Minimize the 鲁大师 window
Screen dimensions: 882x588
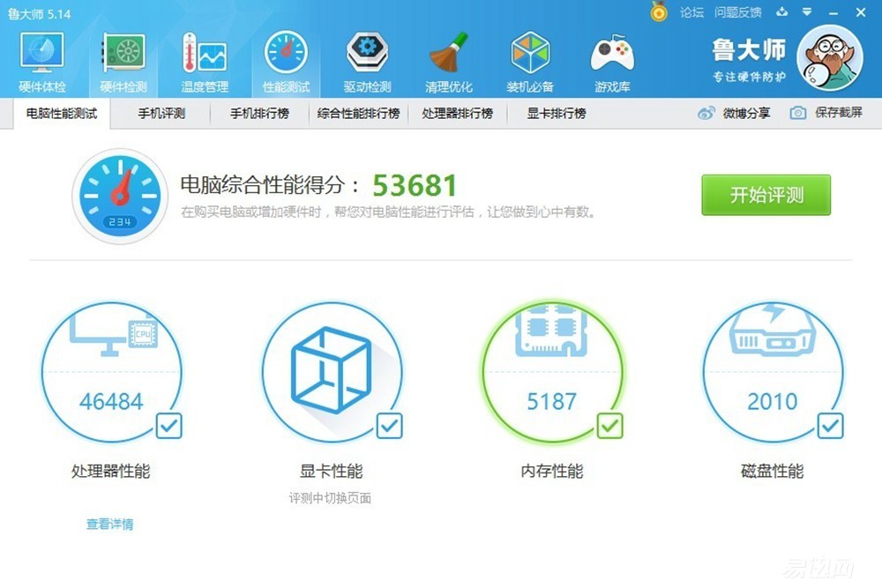[833, 12]
